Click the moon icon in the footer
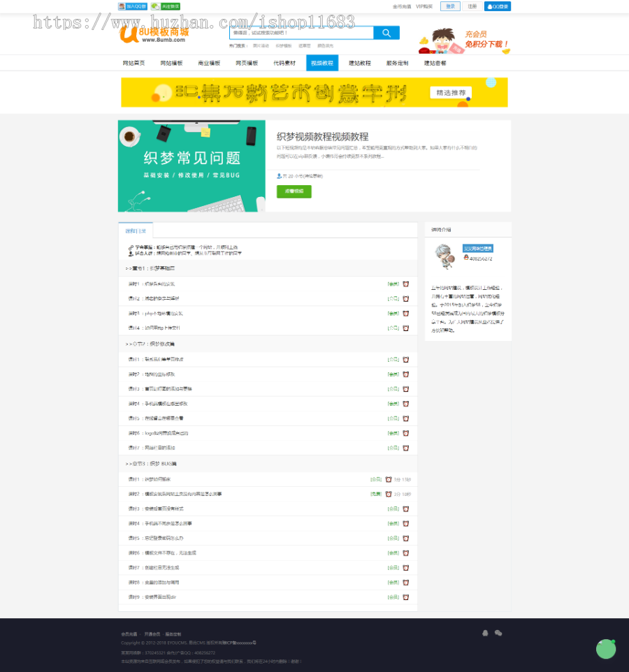 click(x=486, y=633)
